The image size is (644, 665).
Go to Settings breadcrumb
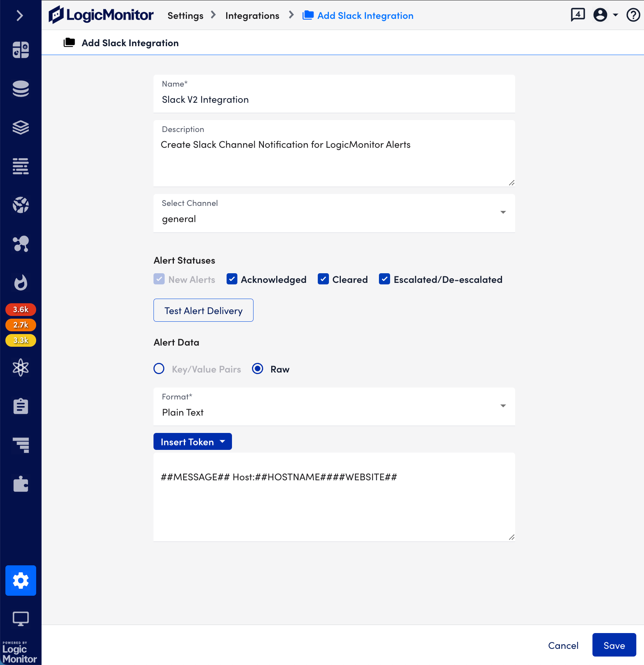[x=185, y=16]
